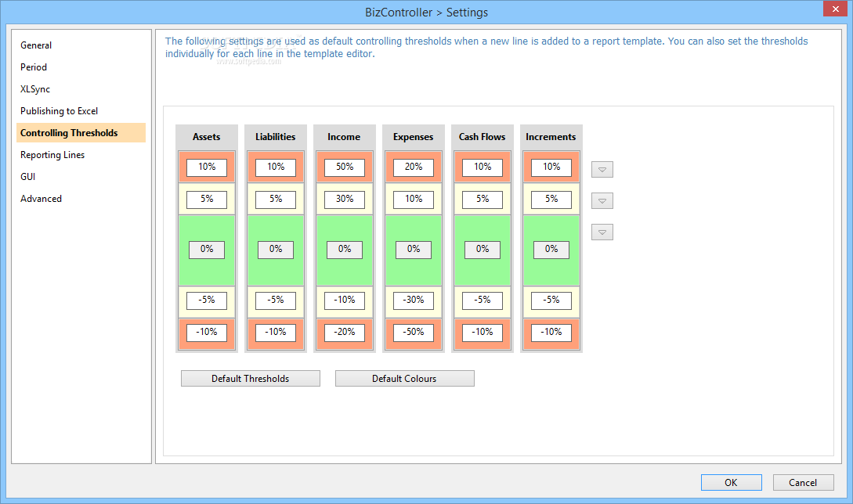Click the Expenses column header
The image size is (853, 504).
[414, 137]
